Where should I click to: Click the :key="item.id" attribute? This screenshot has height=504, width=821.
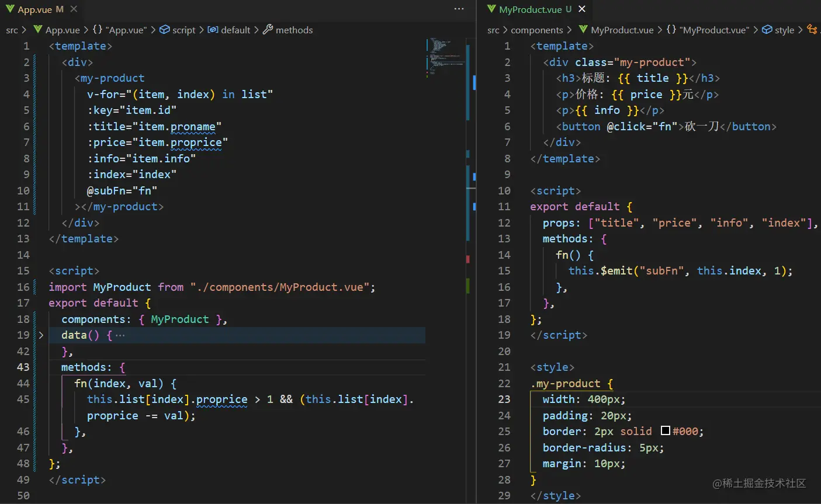coord(131,110)
